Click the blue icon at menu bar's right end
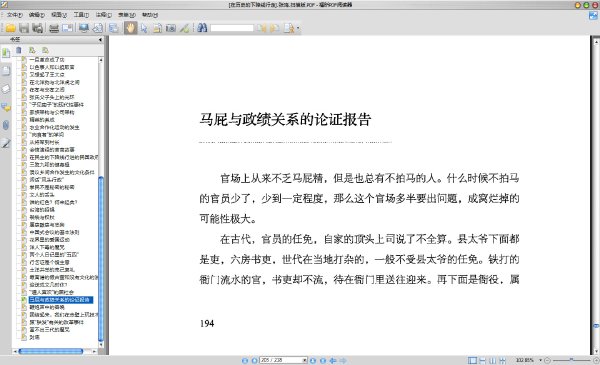Screen dimensions: 600x365 (x=593, y=15)
